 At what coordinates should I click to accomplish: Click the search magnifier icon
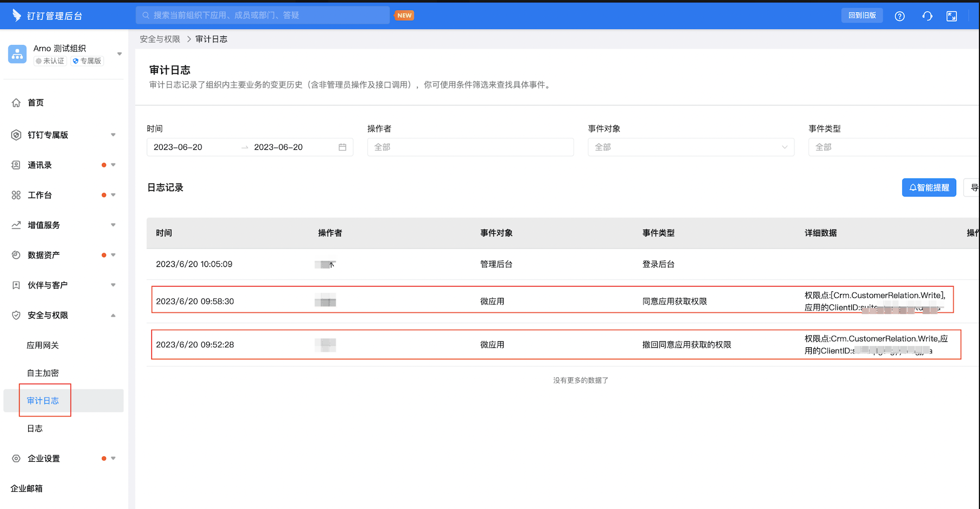click(x=145, y=15)
